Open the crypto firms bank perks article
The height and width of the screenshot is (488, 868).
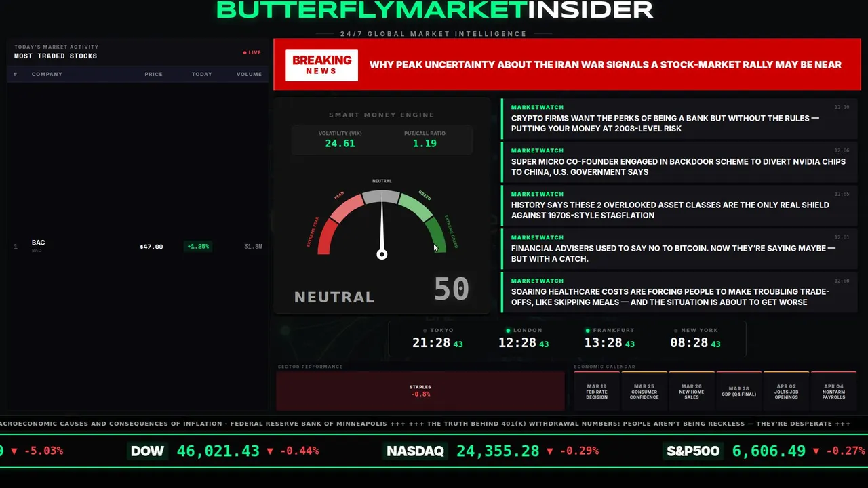[x=679, y=118]
